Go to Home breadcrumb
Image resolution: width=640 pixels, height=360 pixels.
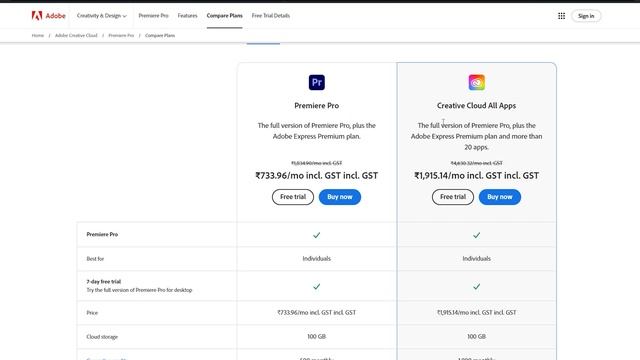click(38, 36)
